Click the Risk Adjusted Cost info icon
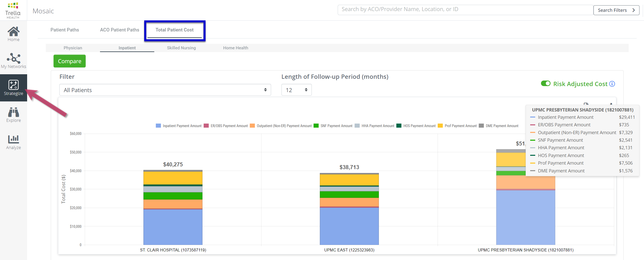 [612, 84]
